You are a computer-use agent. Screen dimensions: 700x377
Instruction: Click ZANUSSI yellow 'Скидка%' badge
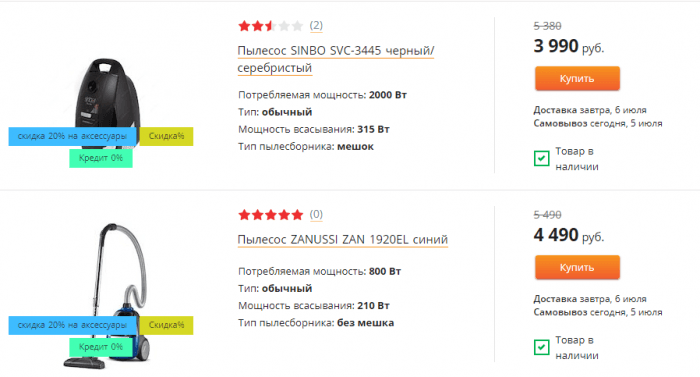pos(166,325)
